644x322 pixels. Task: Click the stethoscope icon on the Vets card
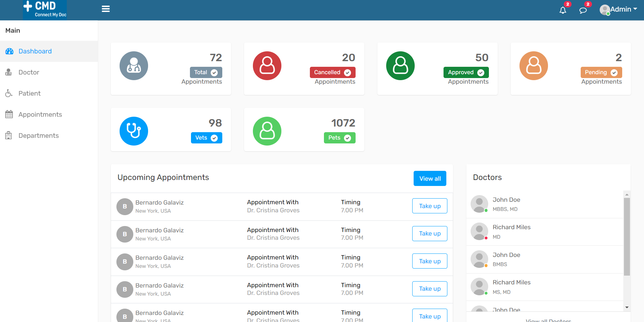tap(134, 131)
